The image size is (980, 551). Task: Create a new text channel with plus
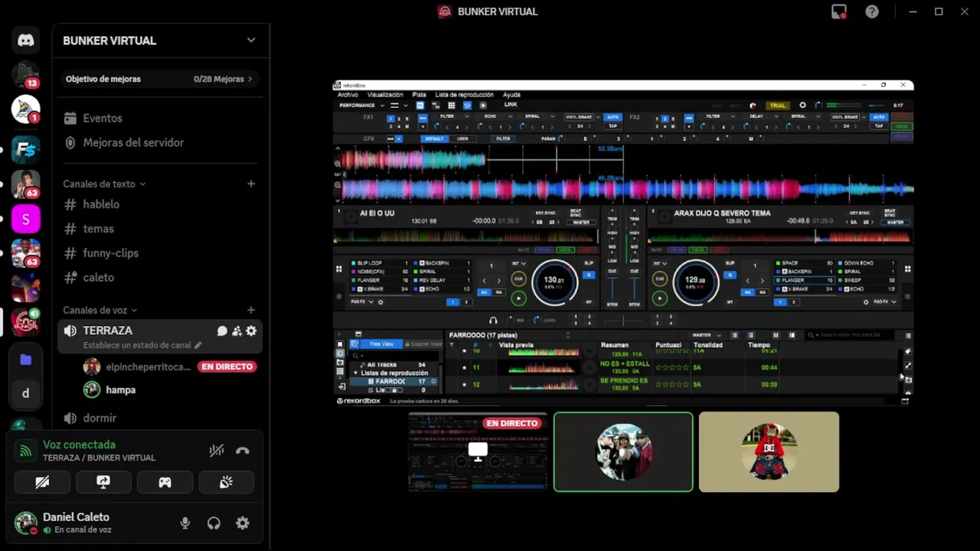tap(251, 184)
